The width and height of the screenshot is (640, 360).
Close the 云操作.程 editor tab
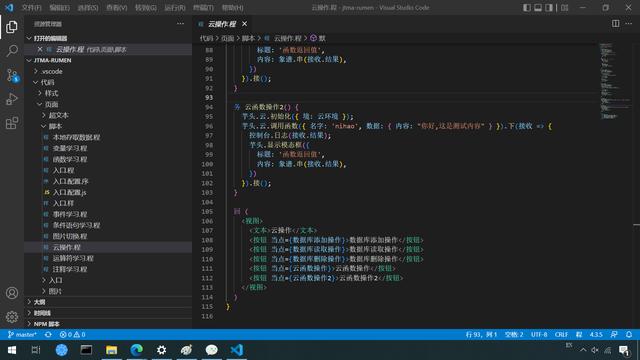(244, 24)
